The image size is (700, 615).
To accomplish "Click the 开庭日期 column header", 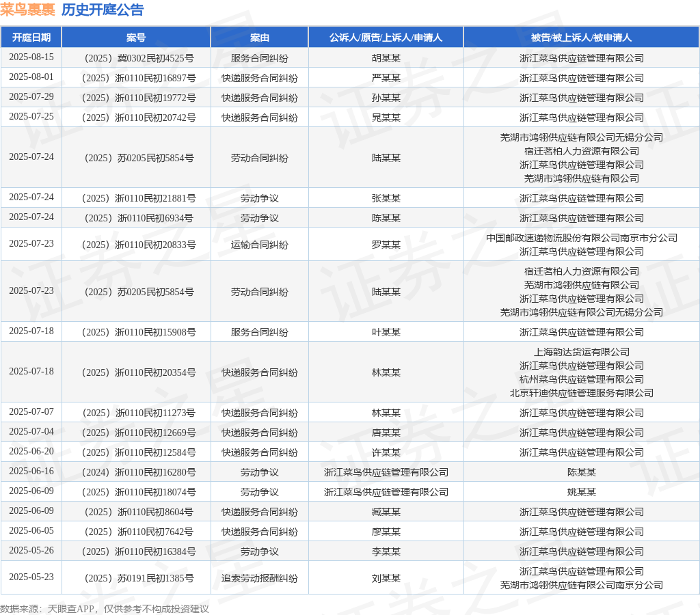I will 31,38.
